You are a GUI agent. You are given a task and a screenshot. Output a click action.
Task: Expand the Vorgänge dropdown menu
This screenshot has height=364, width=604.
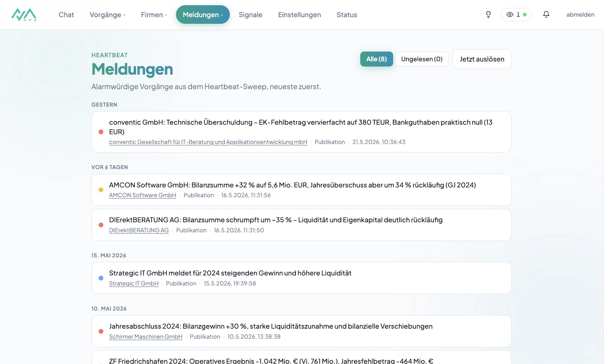(107, 15)
